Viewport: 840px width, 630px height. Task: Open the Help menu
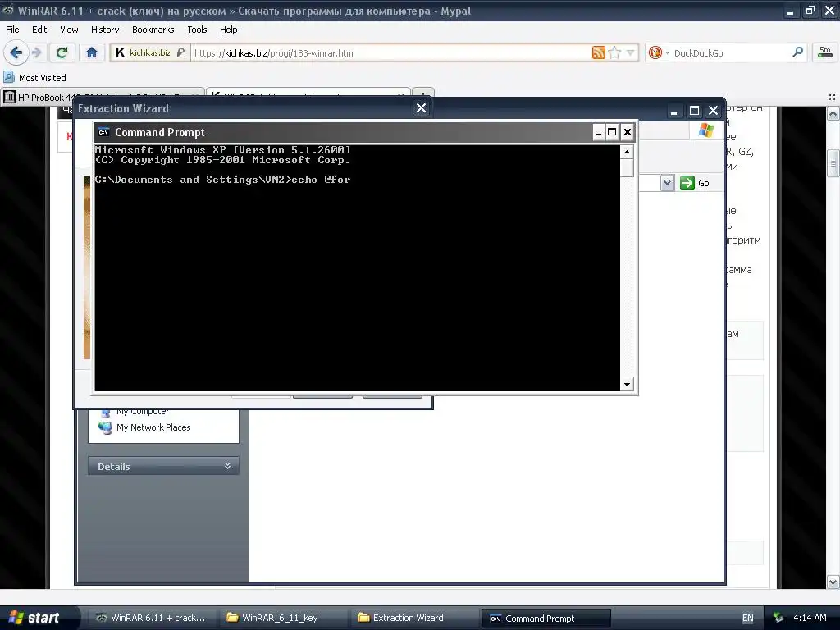click(x=228, y=30)
